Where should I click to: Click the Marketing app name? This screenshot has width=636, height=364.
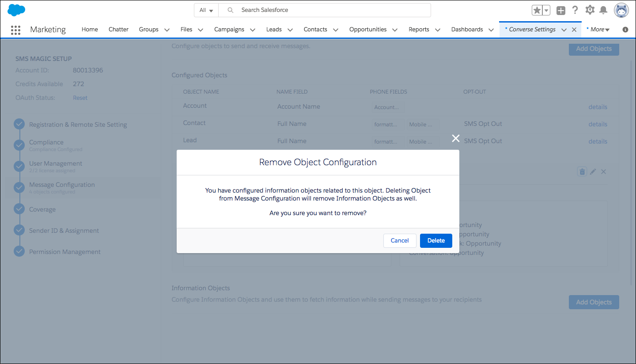pos(48,30)
